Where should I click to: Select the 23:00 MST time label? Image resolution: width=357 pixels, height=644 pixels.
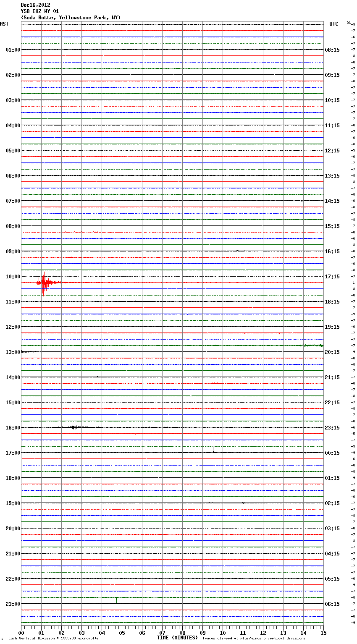pyautogui.click(x=13, y=604)
